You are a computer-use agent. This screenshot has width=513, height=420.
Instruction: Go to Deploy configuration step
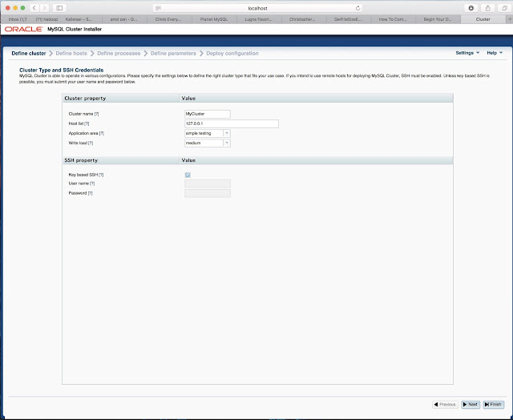232,54
